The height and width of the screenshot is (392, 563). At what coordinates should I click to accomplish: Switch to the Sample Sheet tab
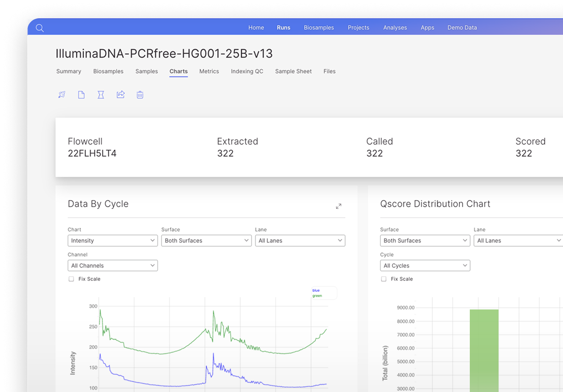click(x=293, y=71)
